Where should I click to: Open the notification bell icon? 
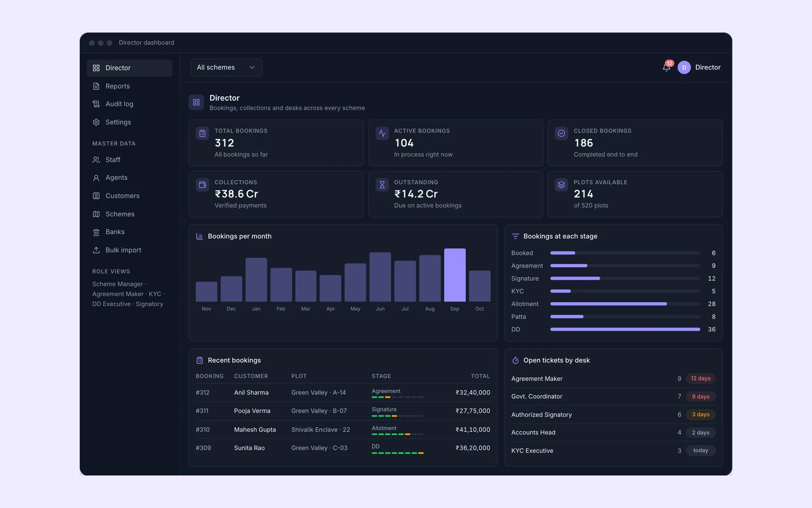(x=666, y=67)
